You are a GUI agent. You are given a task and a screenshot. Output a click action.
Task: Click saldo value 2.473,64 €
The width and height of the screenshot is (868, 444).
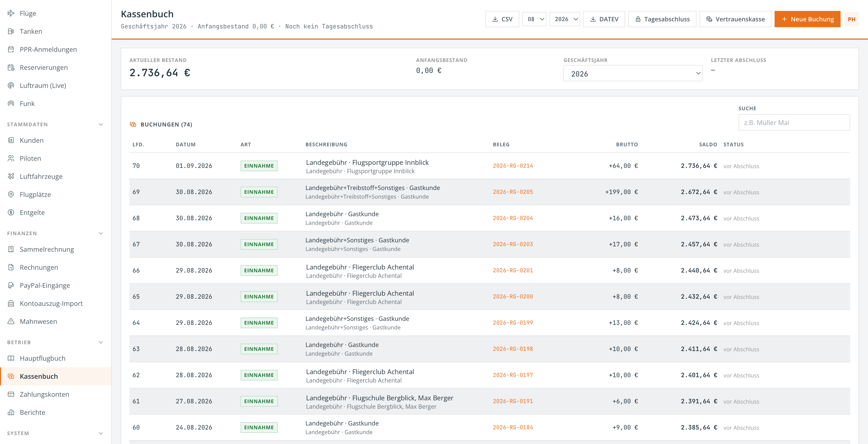pyautogui.click(x=699, y=218)
